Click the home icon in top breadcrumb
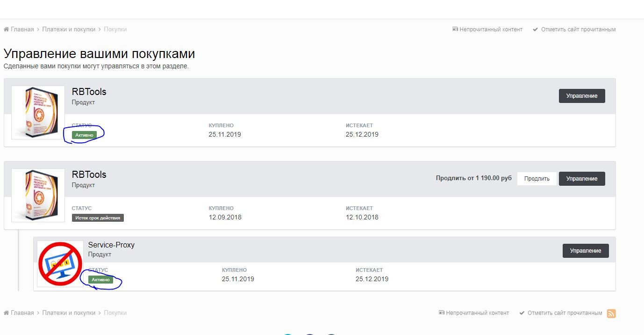This screenshot has height=335, width=644. 7,29
